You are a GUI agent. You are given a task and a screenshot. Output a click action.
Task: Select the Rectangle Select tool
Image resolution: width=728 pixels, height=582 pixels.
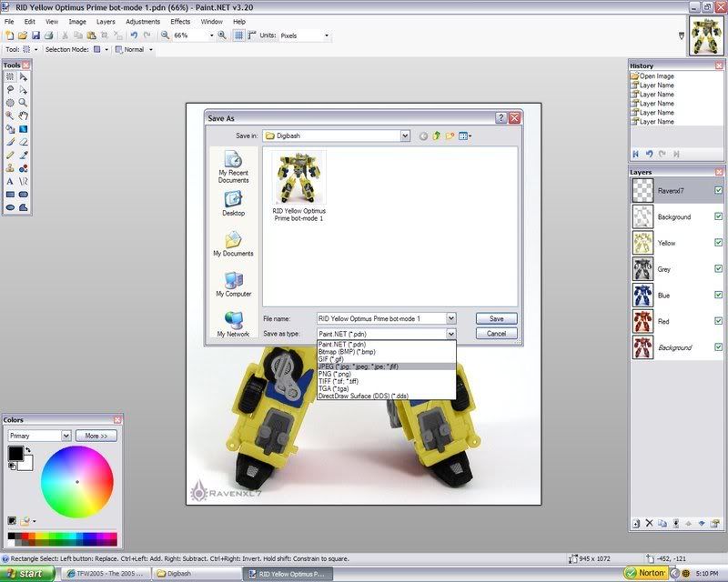pyautogui.click(x=10, y=76)
